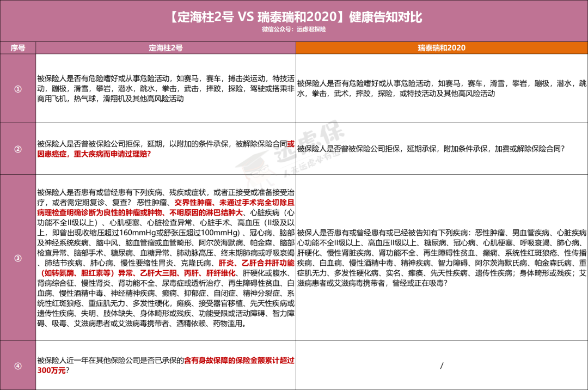Select the 定海柱2号 column header

click(x=166, y=48)
